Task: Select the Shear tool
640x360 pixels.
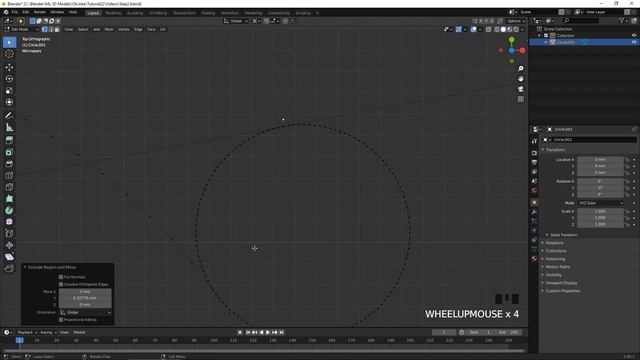Action: coord(9,257)
